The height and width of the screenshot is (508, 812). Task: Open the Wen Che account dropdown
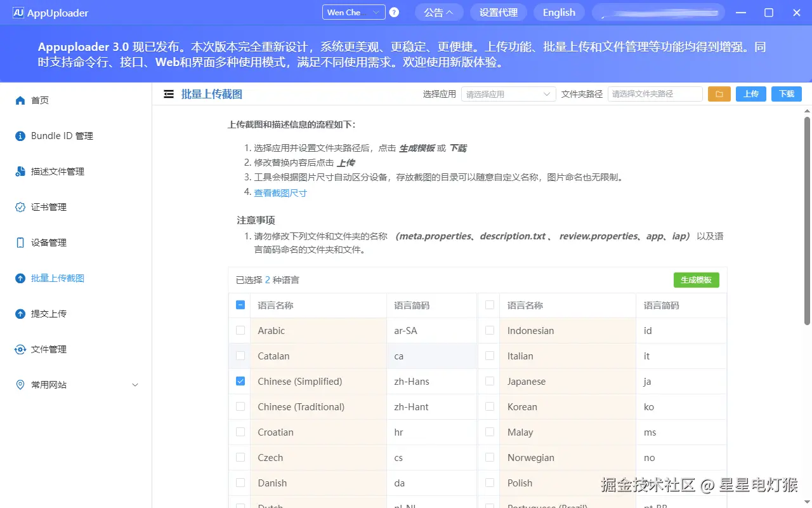click(x=353, y=11)
